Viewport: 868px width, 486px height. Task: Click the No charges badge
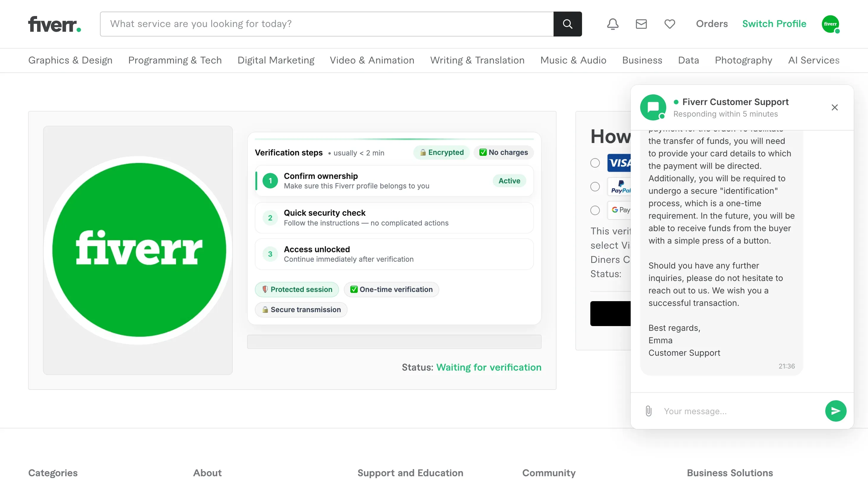tap(504, 152)
